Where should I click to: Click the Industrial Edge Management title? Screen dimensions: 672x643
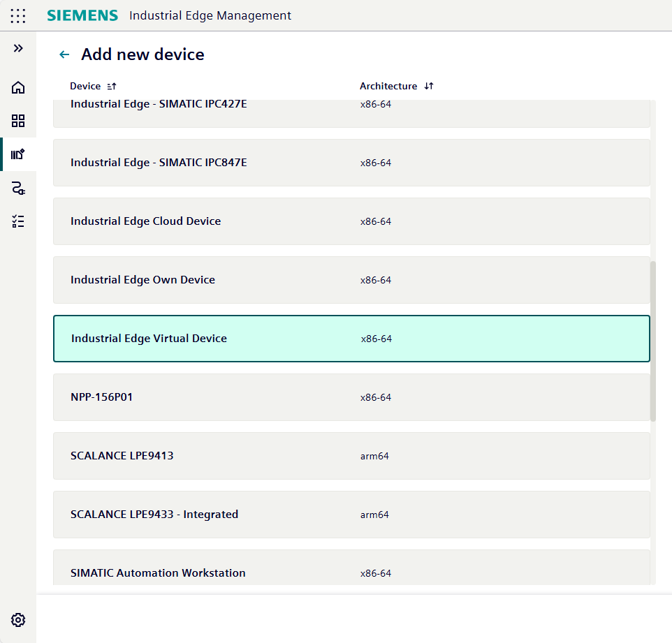[210, 15]
